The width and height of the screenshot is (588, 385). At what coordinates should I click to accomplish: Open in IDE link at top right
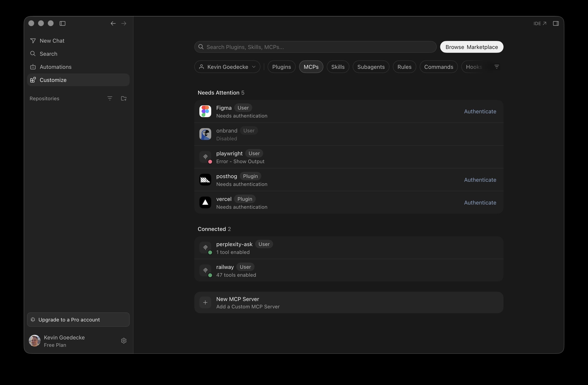click(540, 23)
